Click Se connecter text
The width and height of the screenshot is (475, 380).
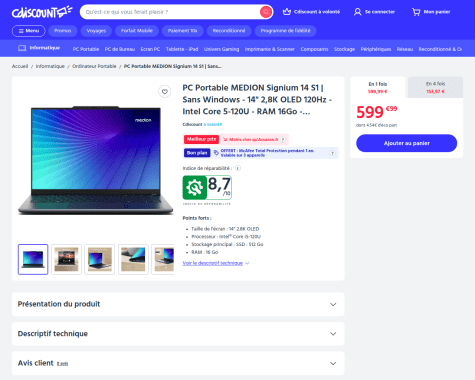(380, 12)
